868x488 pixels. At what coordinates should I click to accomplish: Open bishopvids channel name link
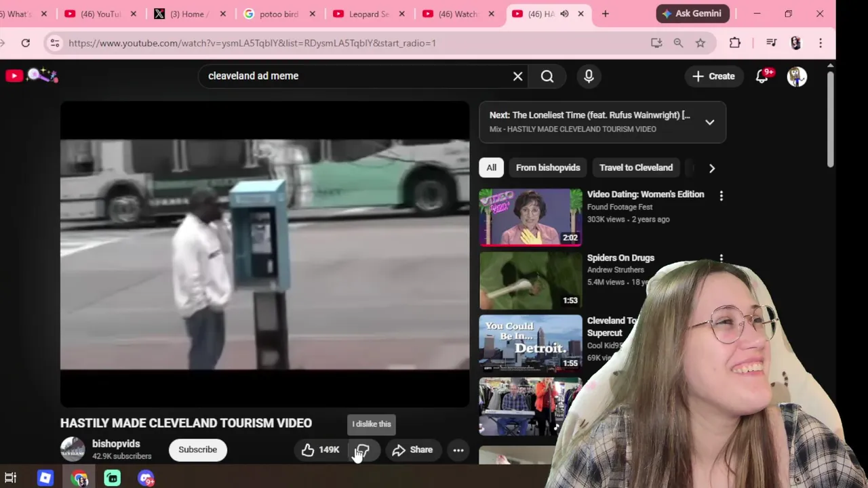pyautogui.click(x=116, y=444)
